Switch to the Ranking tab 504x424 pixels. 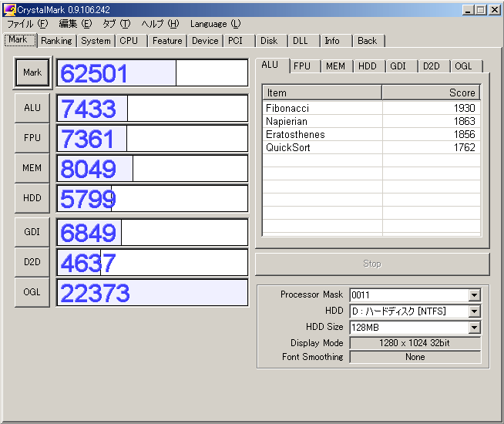(56, 41)
